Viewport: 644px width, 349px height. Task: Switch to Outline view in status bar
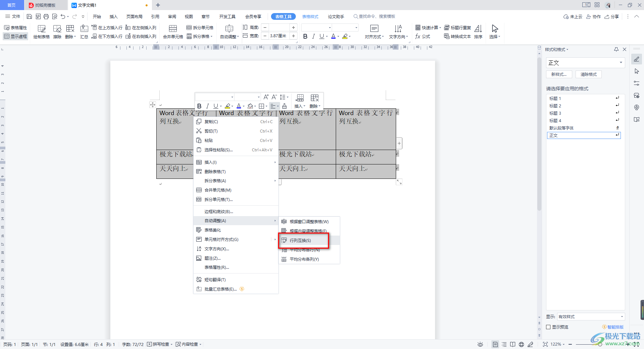point(504,344)
